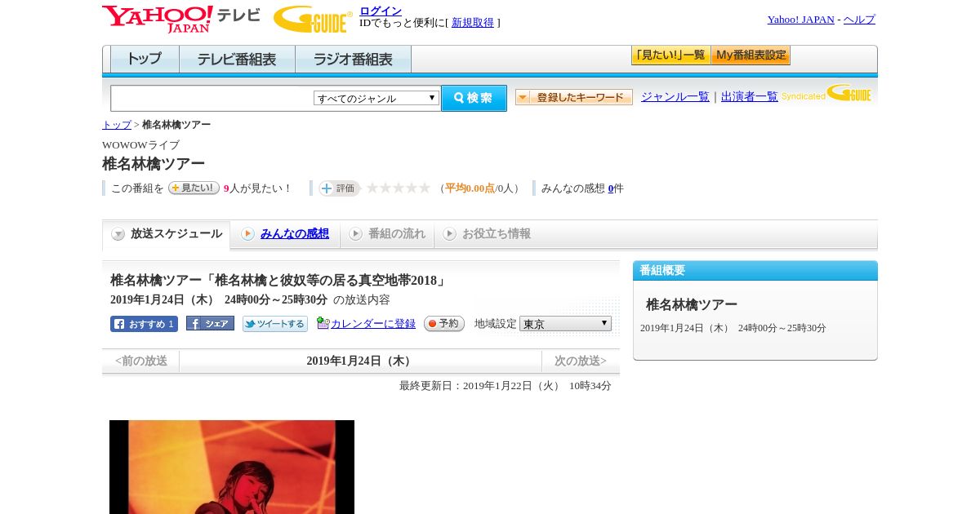
Task: Click the 番組概要 panel header
Action: [755, 271]
